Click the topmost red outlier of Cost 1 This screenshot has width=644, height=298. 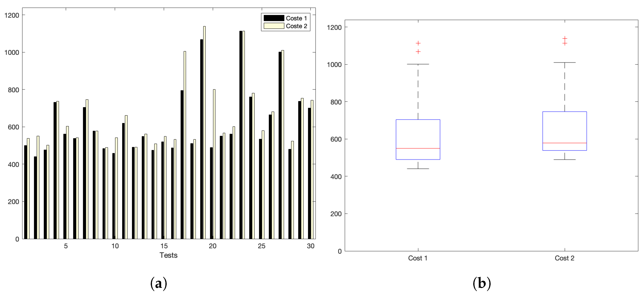point(418,43)
